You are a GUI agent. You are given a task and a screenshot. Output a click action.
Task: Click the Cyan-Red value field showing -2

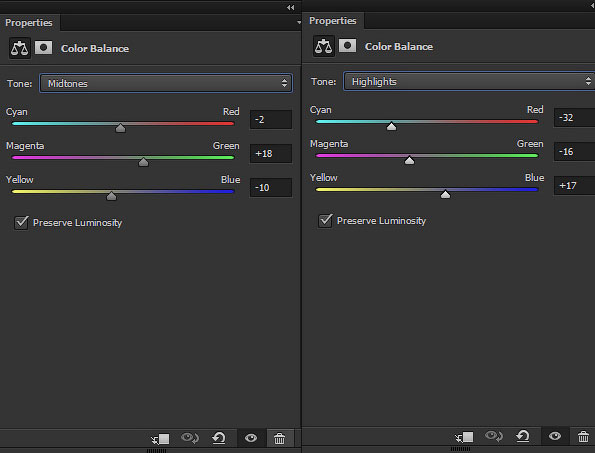click(x=271, y=120)
